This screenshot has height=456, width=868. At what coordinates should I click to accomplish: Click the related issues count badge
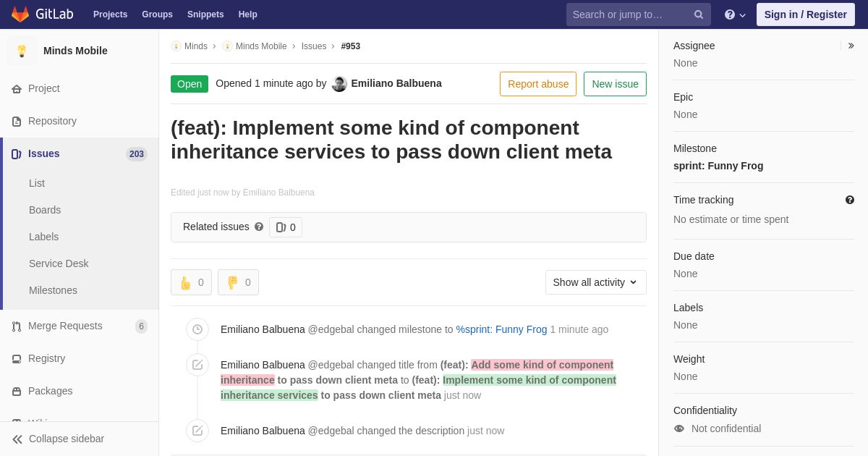pyautogui.click(x=286, y=227)
